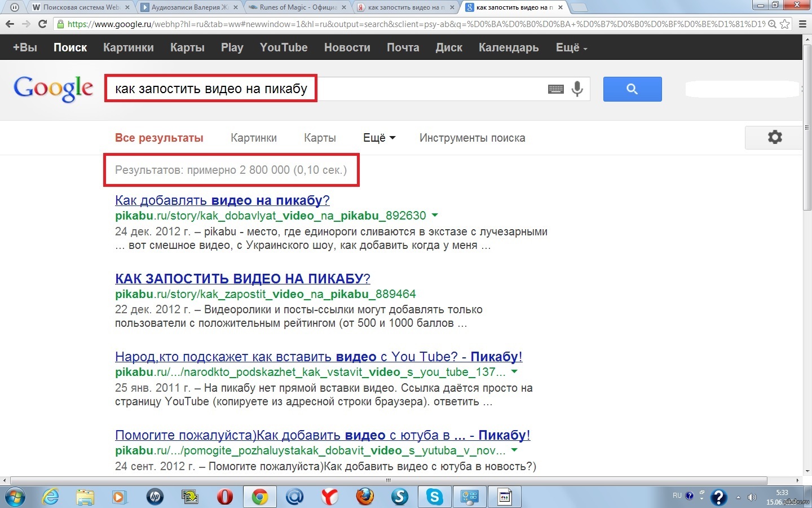Viewport: 812px width, 508px height.
Task: Open green arrow menu for You Tube result
Action: click(x=514, y=371)
